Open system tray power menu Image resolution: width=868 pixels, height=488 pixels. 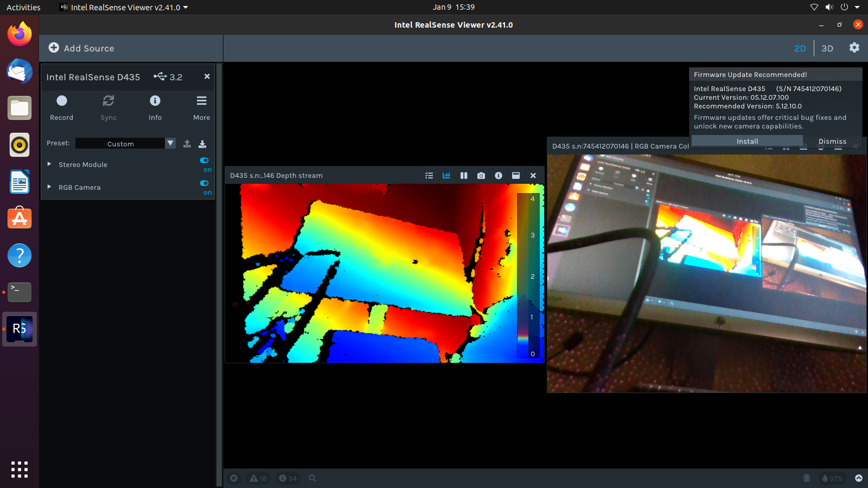(845, 7)
